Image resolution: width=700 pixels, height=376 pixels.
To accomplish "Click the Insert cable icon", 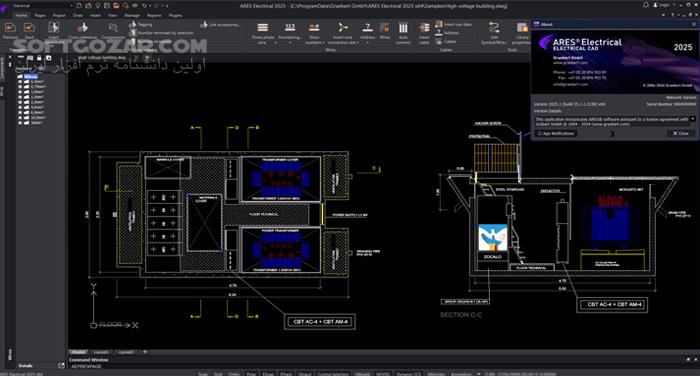I will (x=424, y=28).
